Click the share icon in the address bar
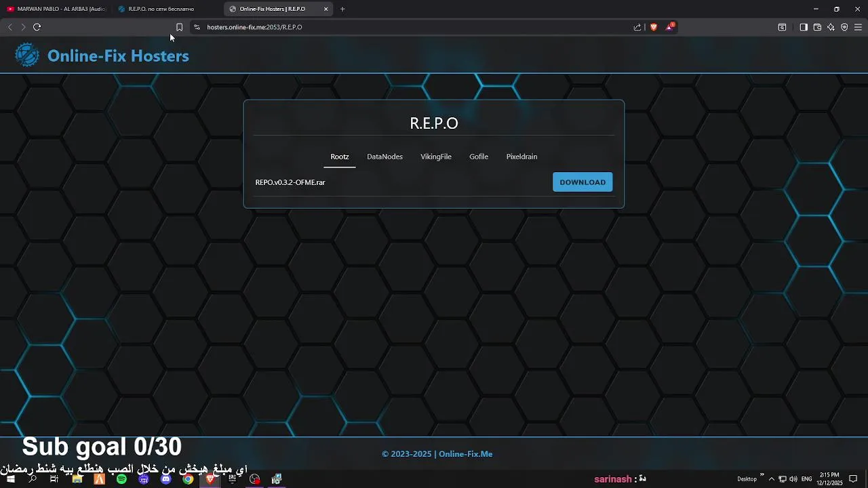Image resolution: width=868 pixels, height=488 pixels. tap(637, 27)
